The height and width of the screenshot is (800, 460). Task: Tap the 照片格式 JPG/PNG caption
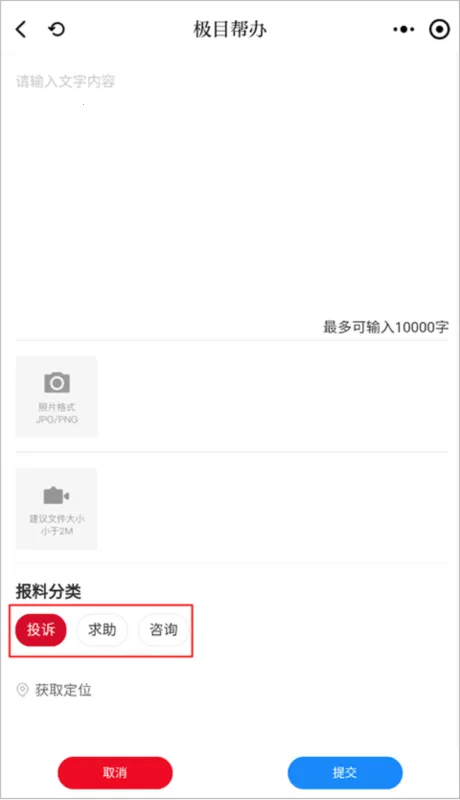coord(57,413)
